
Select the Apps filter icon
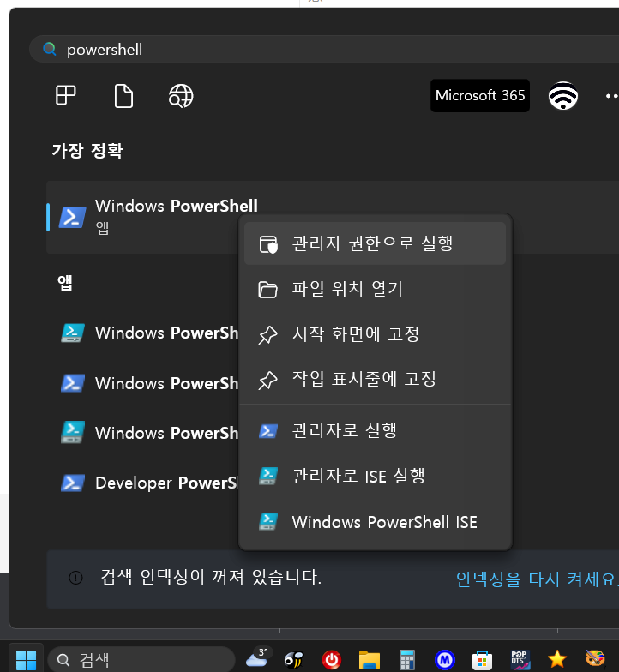[65, 95]
